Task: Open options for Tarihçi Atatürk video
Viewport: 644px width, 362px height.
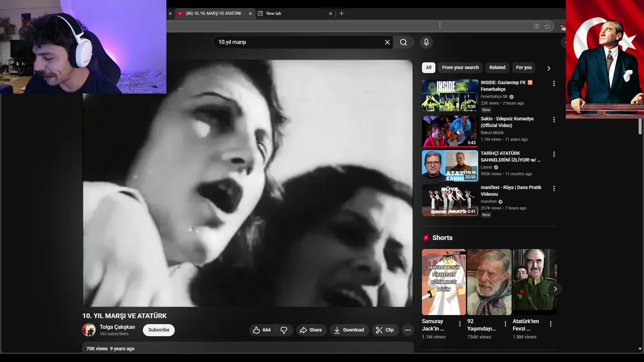Action: [x=554, y=154]
